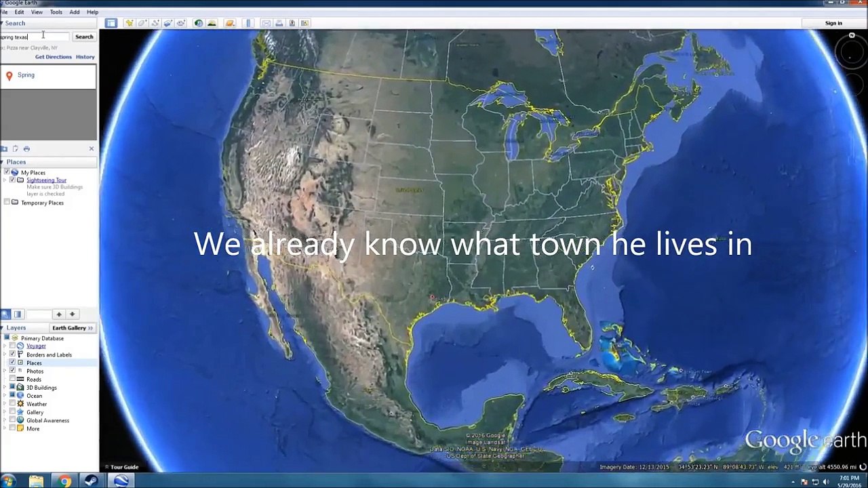The width and height of the screenshot is (868, 488).
Task: Open the search History link
Action: (x=85, y=57)
